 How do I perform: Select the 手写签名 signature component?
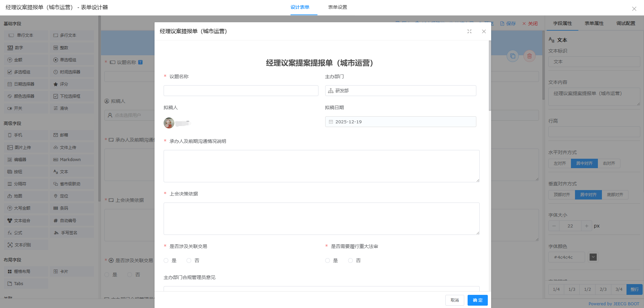click(x=72, y=233)
